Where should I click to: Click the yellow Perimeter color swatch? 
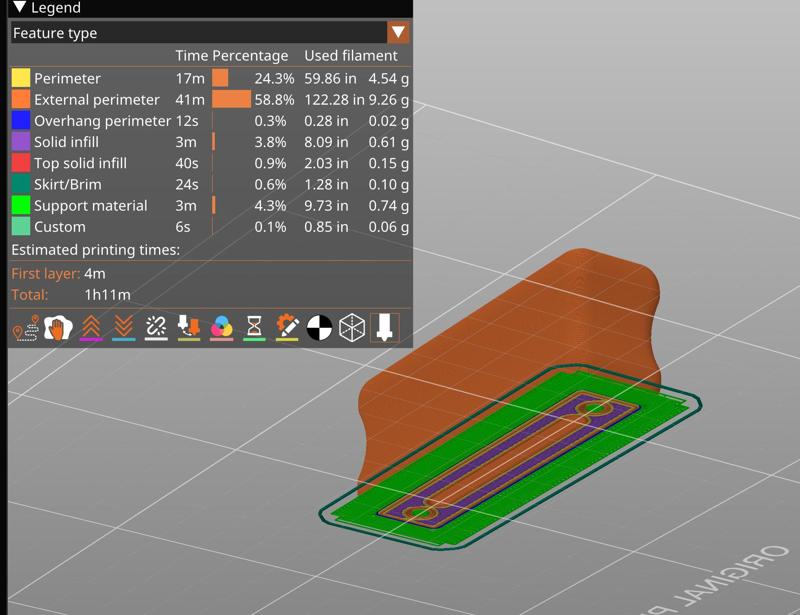[x=20, y=78]
